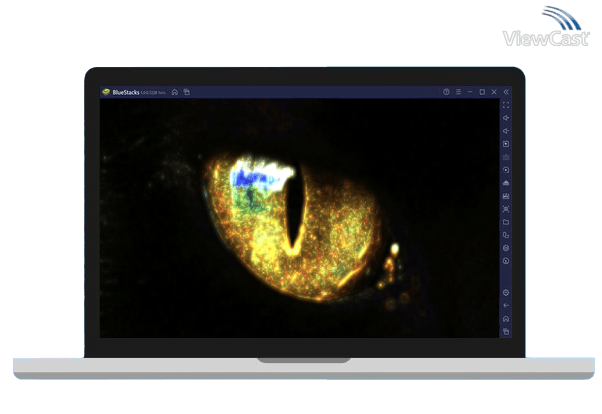Open the media folder icon

506,222
